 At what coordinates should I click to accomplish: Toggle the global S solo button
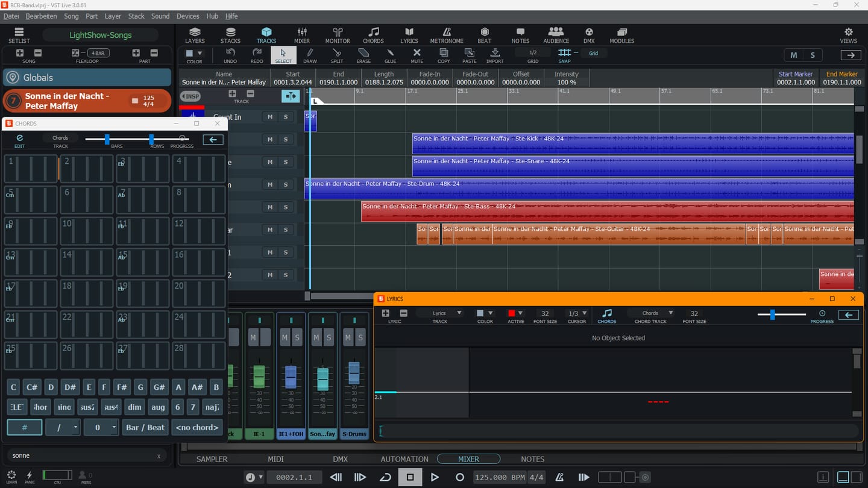click(813, 55)
